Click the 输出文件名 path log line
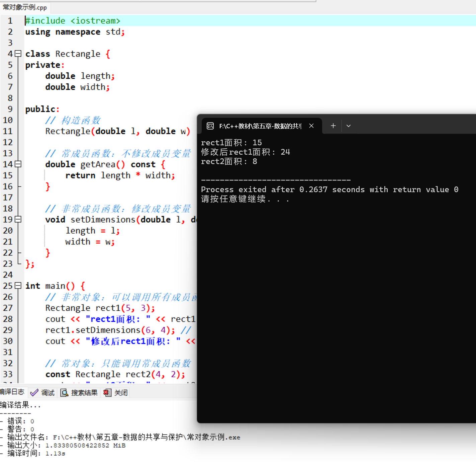Viewport: 476px width, 462px height. click(124, 437)
